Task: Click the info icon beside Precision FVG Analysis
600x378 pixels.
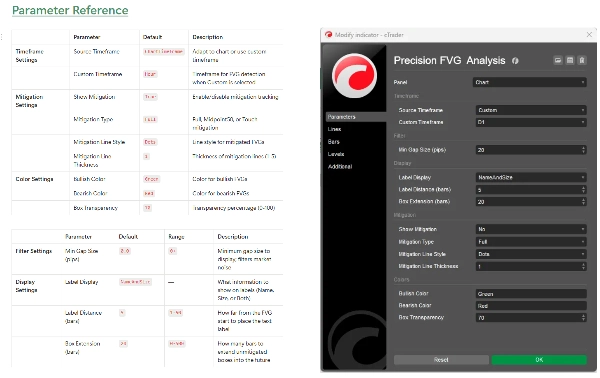Action: pyautogui.click(x=515, y=61)
